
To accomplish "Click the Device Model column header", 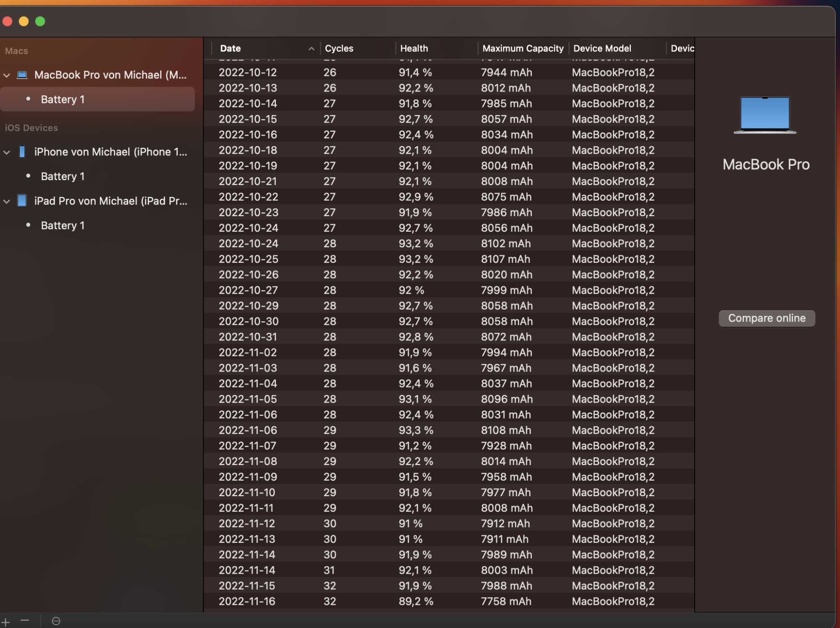I will click(602, 49).
